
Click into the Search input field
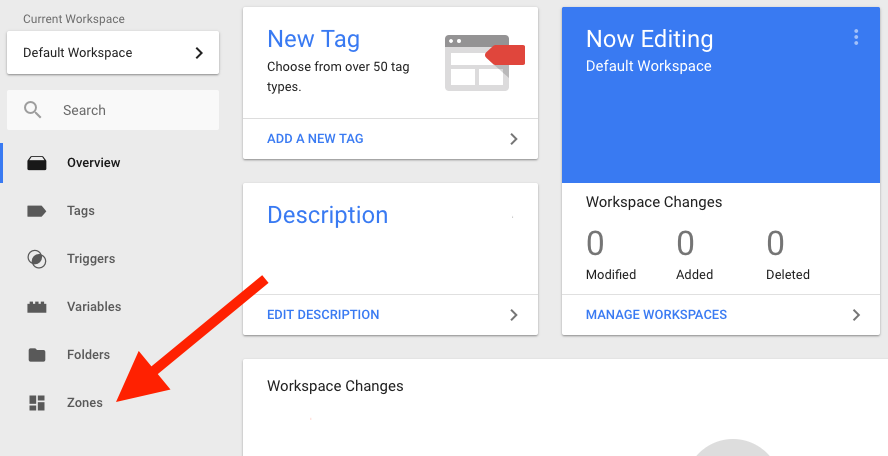130,110
